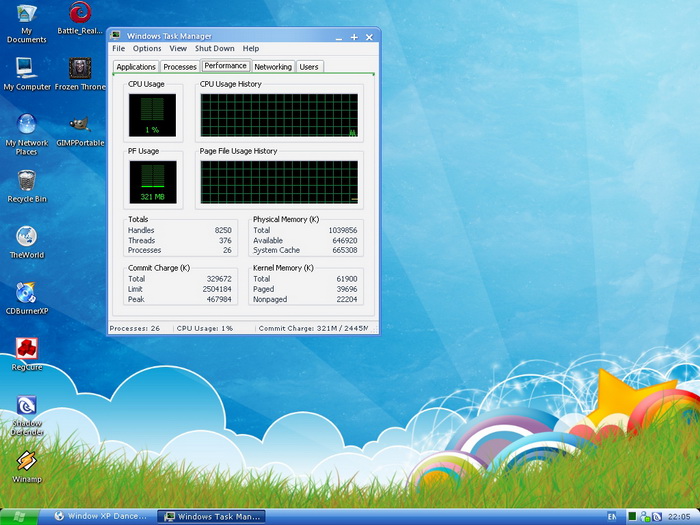The height and width of the screenshot is (525, 700).
Task: Open the File menu
Action: (118, 48)
